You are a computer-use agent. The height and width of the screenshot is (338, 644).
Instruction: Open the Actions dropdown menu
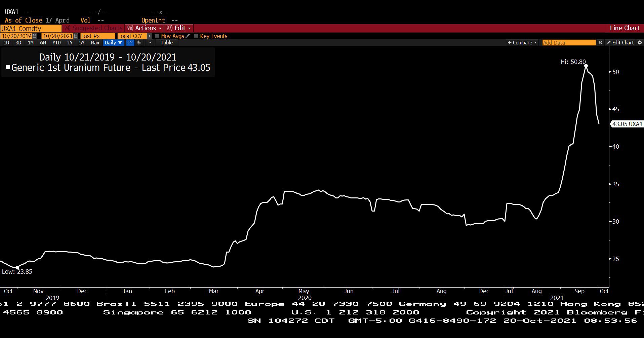point(144,28)
